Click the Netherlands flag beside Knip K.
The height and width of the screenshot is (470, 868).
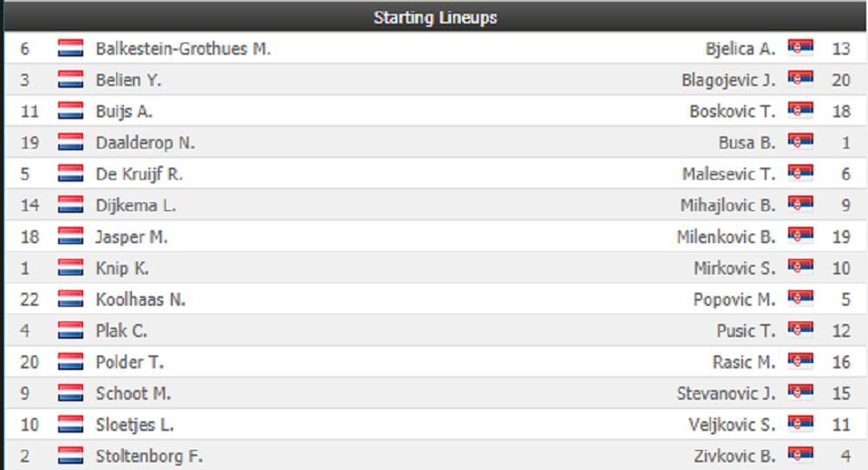70,268
